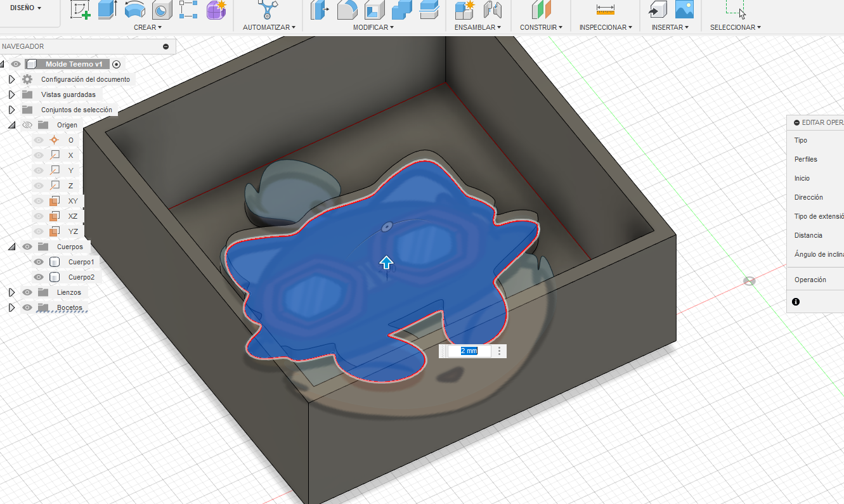The width and height of the screenshot is (844, 504).
Task: Open the CREAR menu
Action: point(148,27)
